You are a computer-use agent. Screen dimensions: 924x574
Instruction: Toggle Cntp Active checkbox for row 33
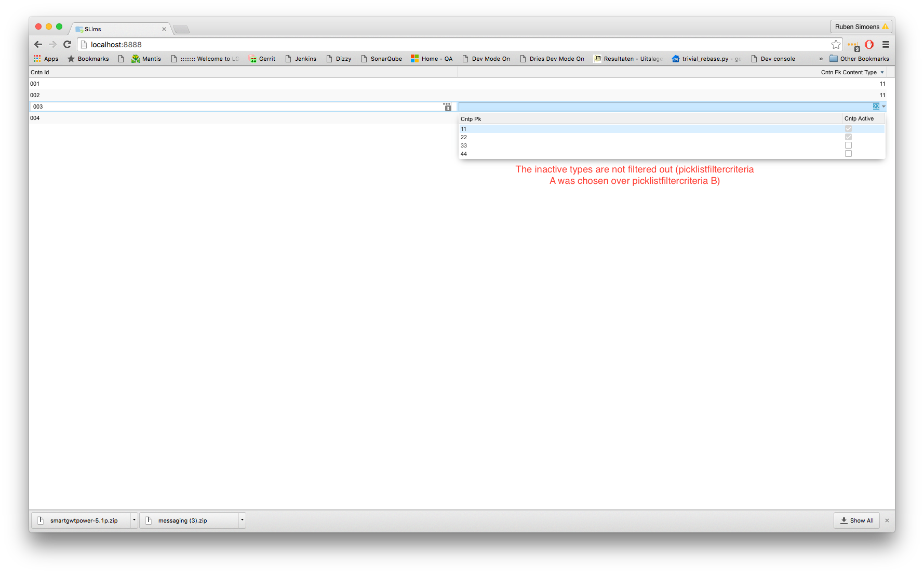(848, 145)
